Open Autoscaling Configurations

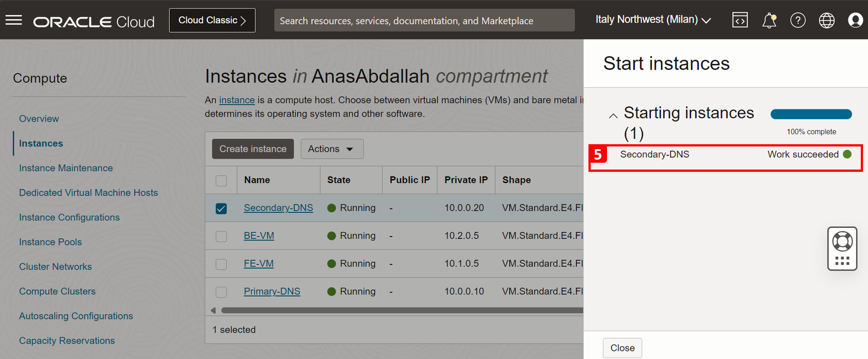pyautogui.click(x=76, y=316)
